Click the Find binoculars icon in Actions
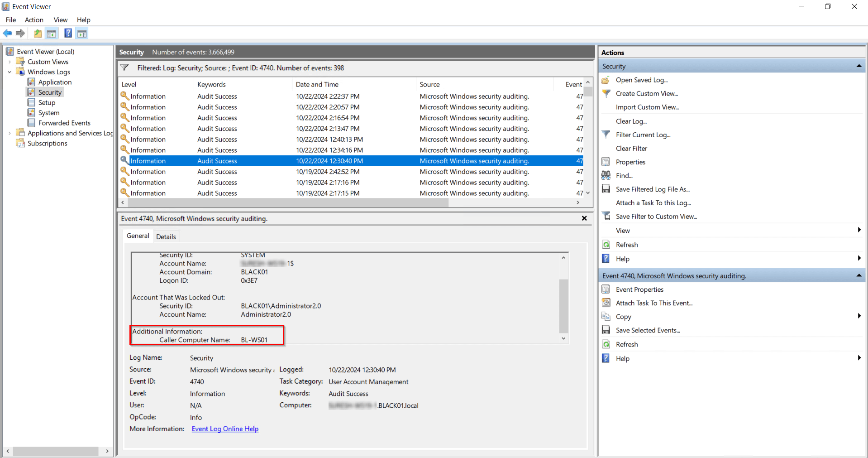This screenshot has height=458, width=868. point(606,175)
